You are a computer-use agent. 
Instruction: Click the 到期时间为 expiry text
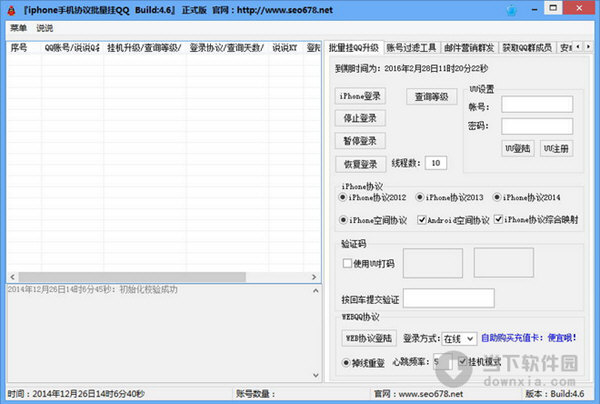(411, 68)
